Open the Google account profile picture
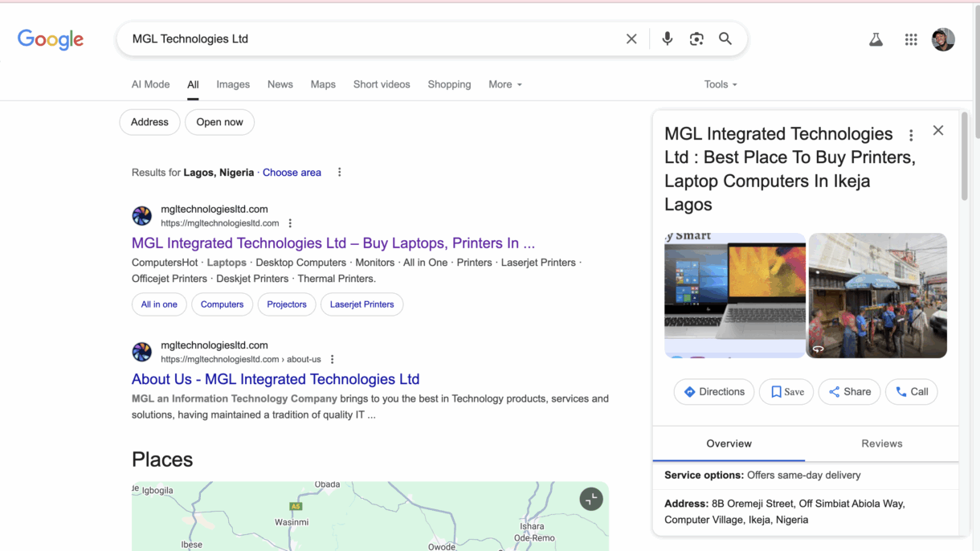 point(943,39)
